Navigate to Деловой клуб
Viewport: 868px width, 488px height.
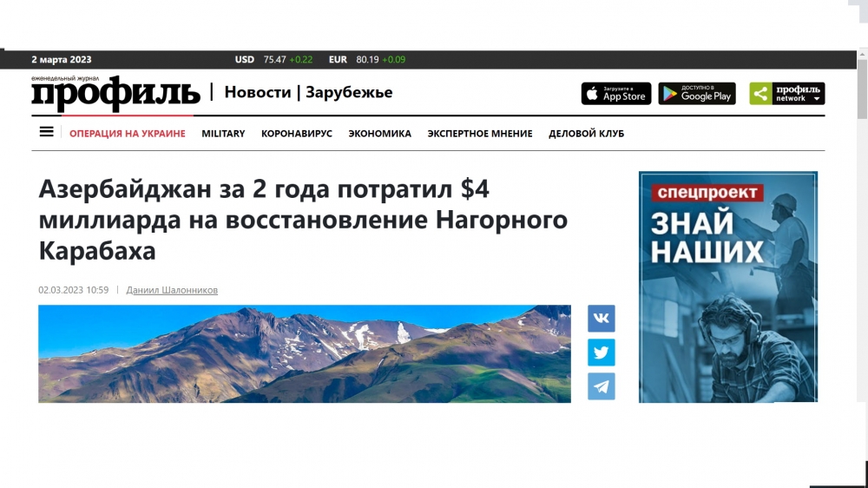[x=586, y=134]
